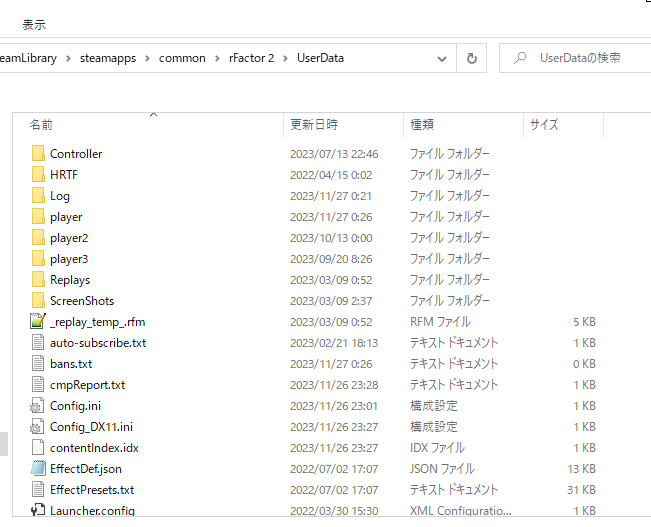Click the Controller folder icon
This screenshot has width=651, height=527.
pos(38,153)
